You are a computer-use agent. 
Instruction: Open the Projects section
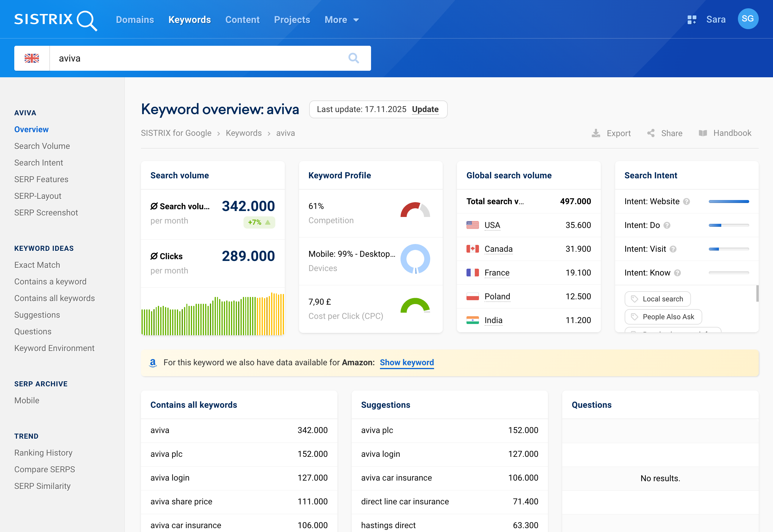coord(292,20)
